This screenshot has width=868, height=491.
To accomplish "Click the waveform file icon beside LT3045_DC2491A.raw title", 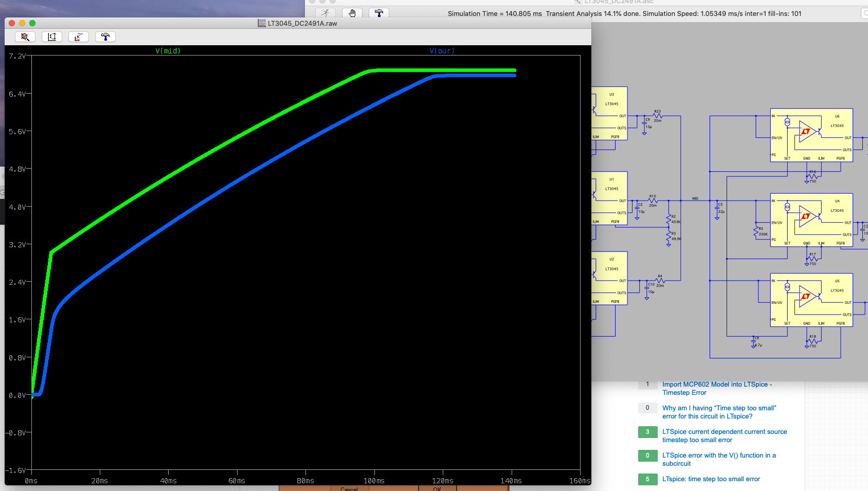I will [x=262, y=23].
